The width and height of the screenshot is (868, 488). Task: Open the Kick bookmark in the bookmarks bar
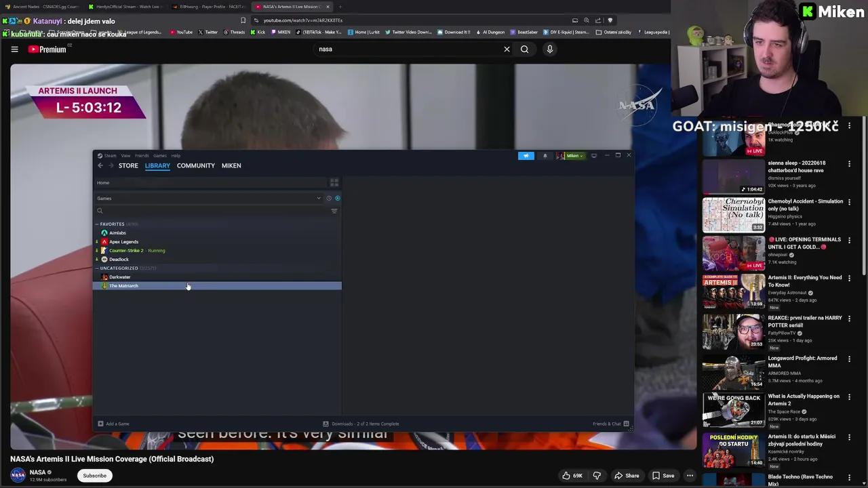258,32
